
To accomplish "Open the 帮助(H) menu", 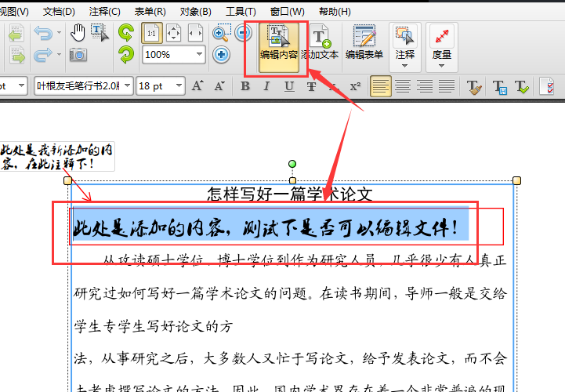I will [335, 12].
